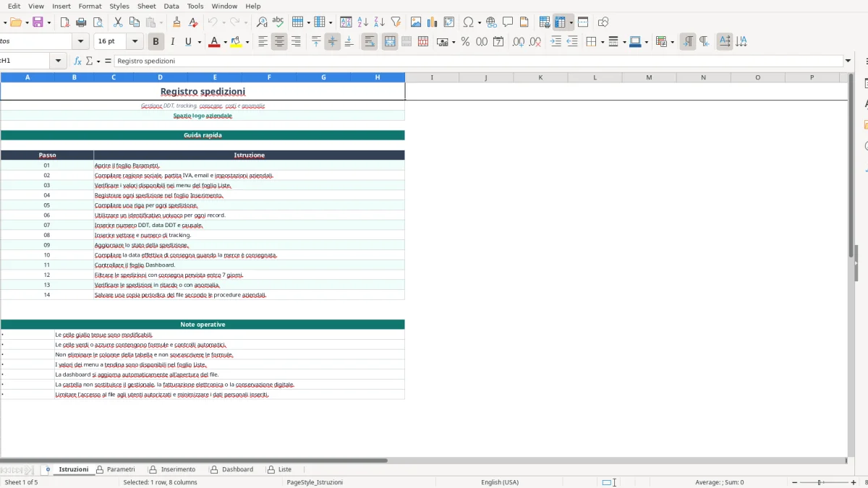Click the vertical scrollbar
Screen dimensions: 868x488
click(x=851, y=165)
